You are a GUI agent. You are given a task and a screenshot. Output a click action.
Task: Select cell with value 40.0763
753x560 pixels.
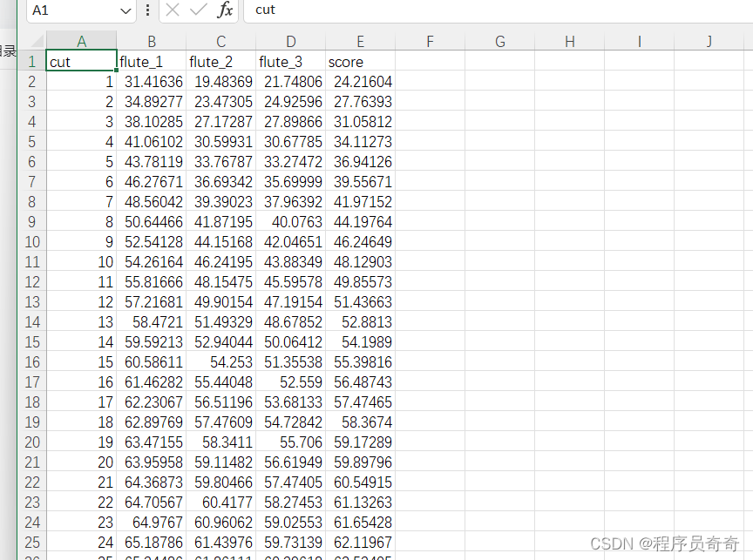(x=290, y=222)
